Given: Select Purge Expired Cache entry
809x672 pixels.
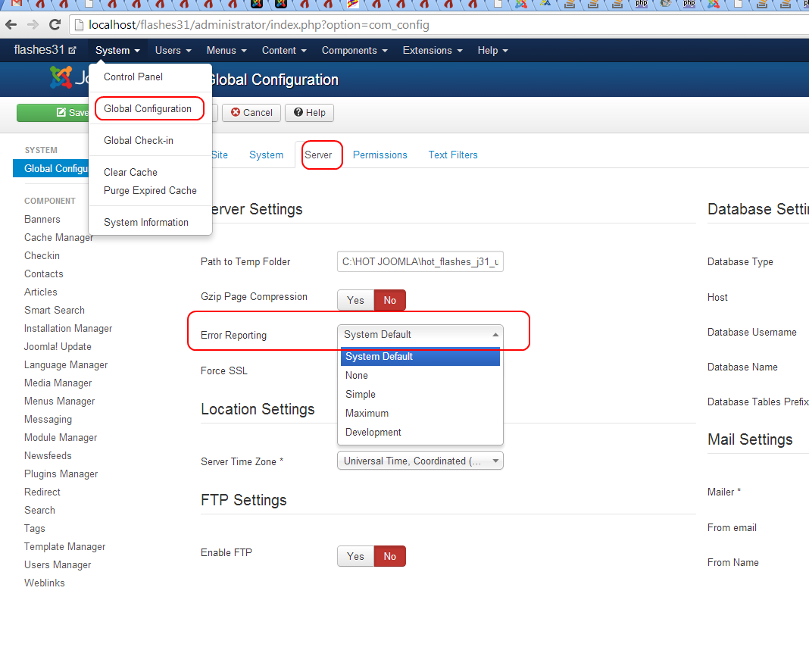Looking at the screenshot, I should (150, 190).
